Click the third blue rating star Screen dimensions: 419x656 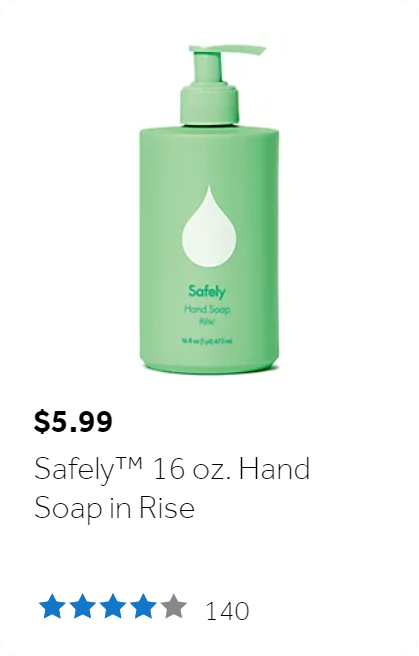click(113, 605)
